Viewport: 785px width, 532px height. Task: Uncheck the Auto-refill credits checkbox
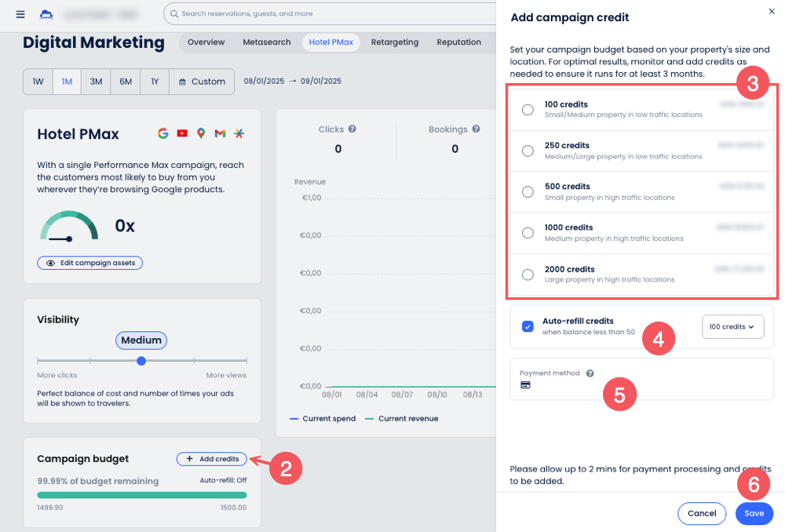tap(528, 326)
